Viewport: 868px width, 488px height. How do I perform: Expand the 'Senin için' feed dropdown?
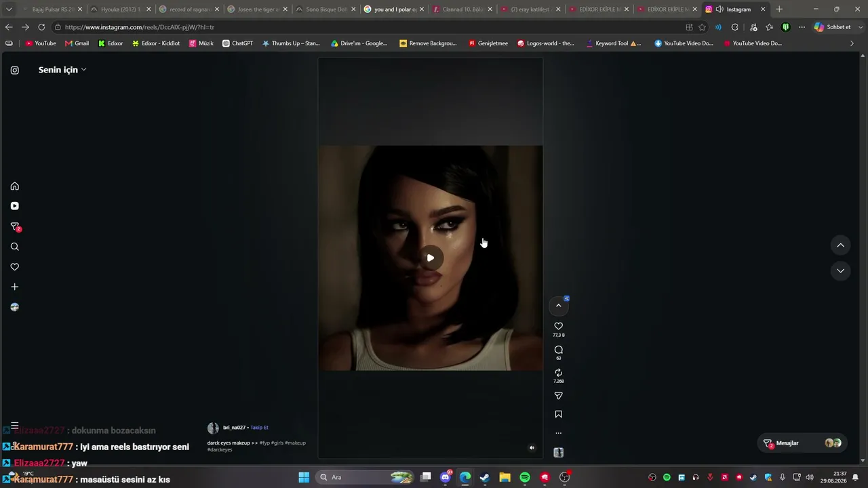coord(62,70)
